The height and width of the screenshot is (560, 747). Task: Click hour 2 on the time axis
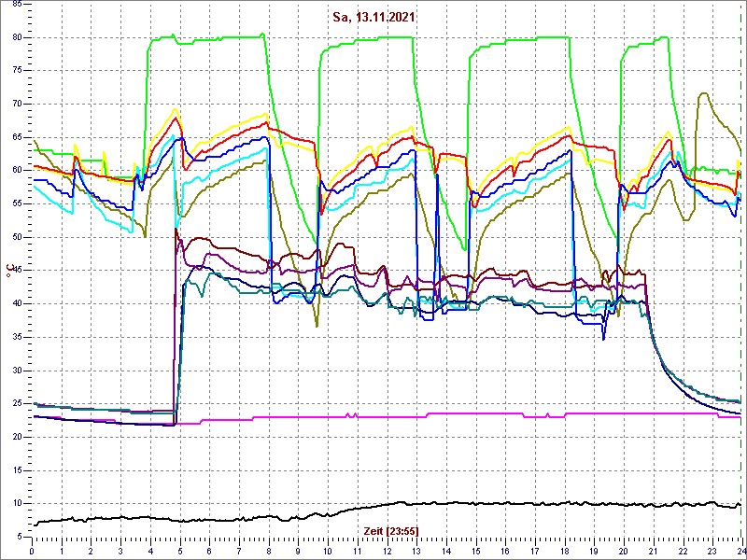(91, 551)
